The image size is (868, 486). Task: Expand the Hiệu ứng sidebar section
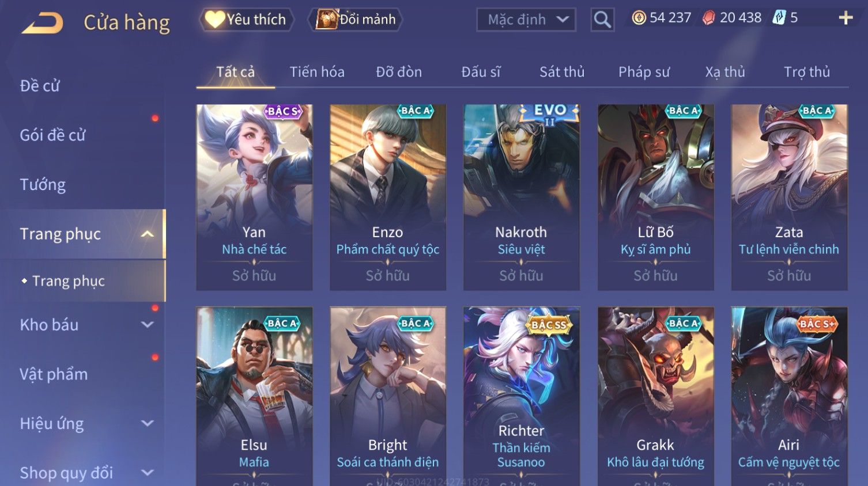pos(147,424)
